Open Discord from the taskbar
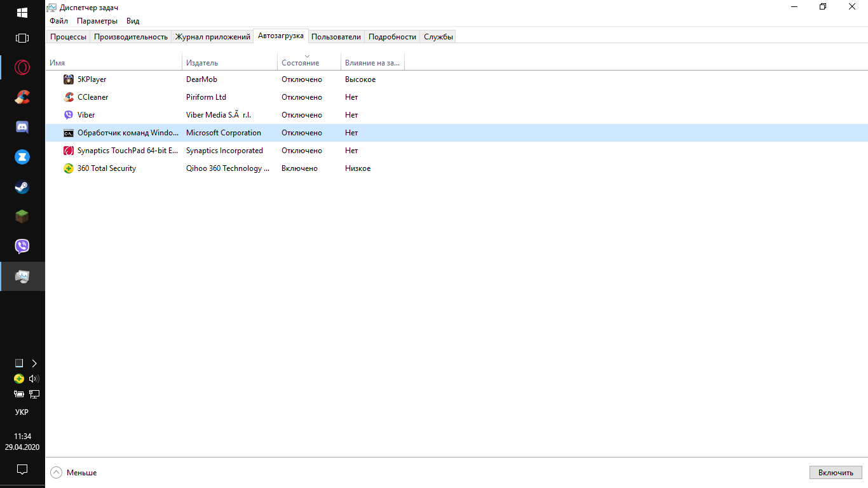 (22, 126)
